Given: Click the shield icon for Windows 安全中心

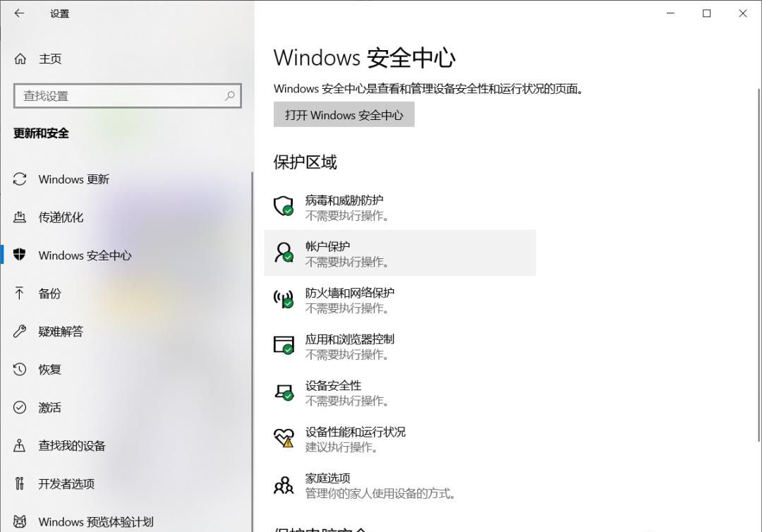Looking at the screenshot, I should tap(20, 254).
